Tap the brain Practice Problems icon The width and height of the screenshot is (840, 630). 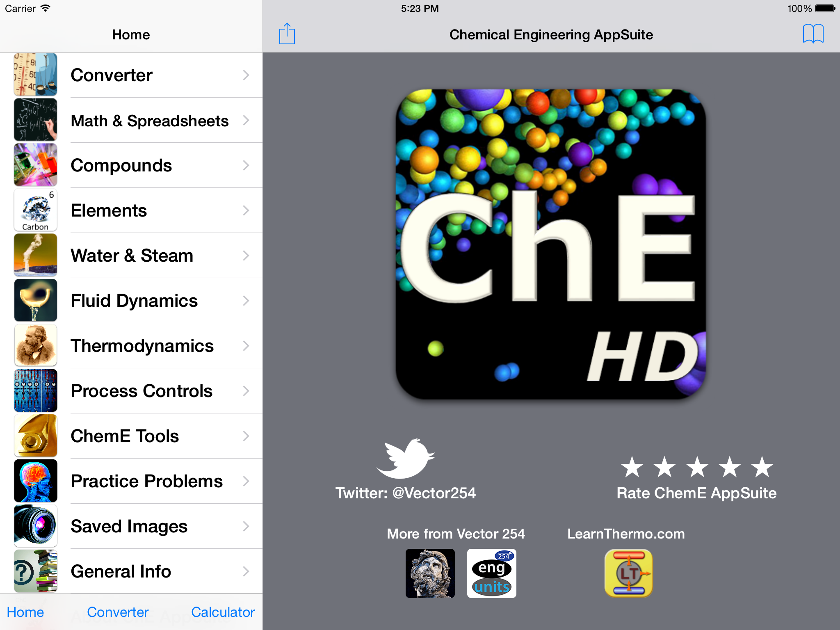click(35, 481)
